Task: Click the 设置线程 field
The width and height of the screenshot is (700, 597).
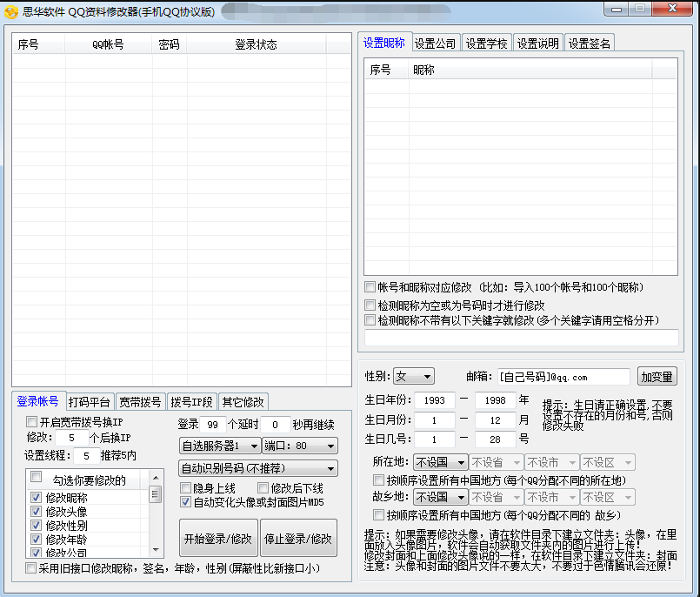Action: (86, 455)
